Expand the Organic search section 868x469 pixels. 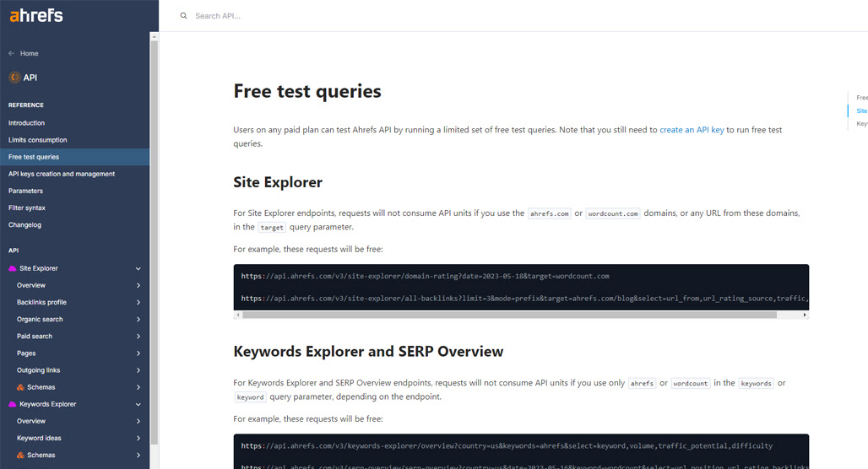(138, 319)
